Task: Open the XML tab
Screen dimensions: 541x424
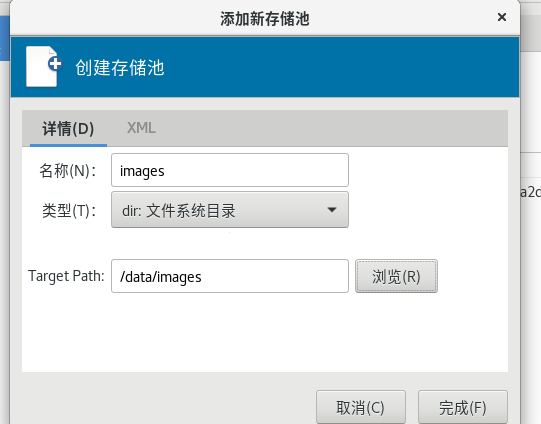Action: pyautogui.click(x=141, y=128)
